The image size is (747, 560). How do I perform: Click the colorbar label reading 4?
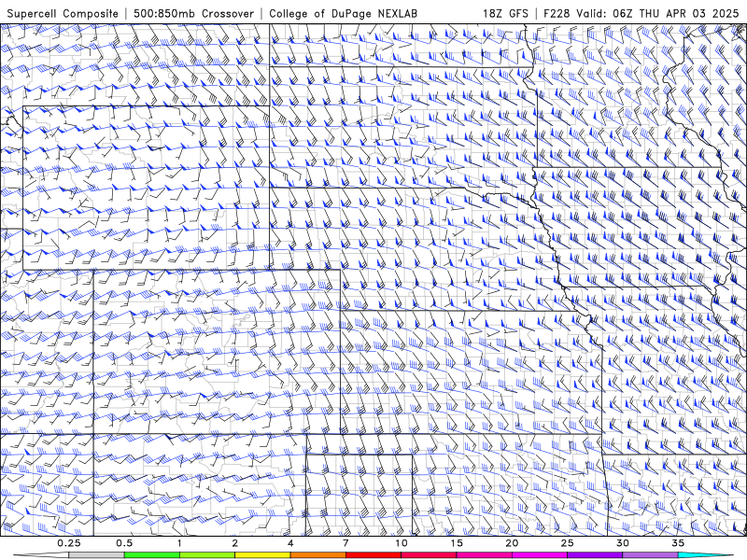tap(290, 543)
